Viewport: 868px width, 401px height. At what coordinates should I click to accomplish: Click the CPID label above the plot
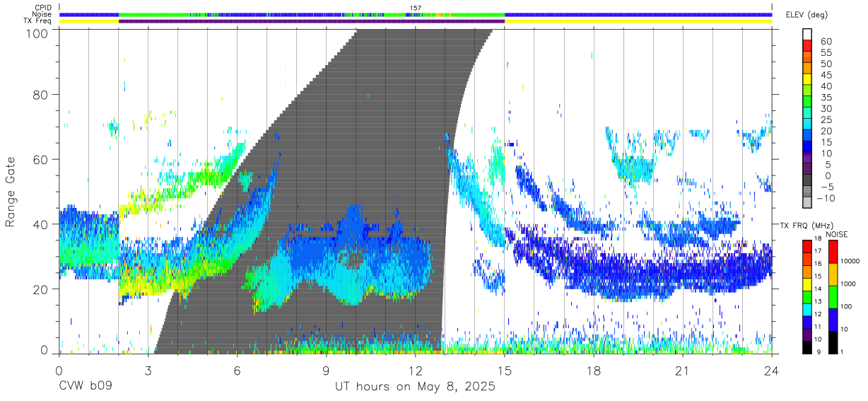pyautogui.click(x=43, y=7)
